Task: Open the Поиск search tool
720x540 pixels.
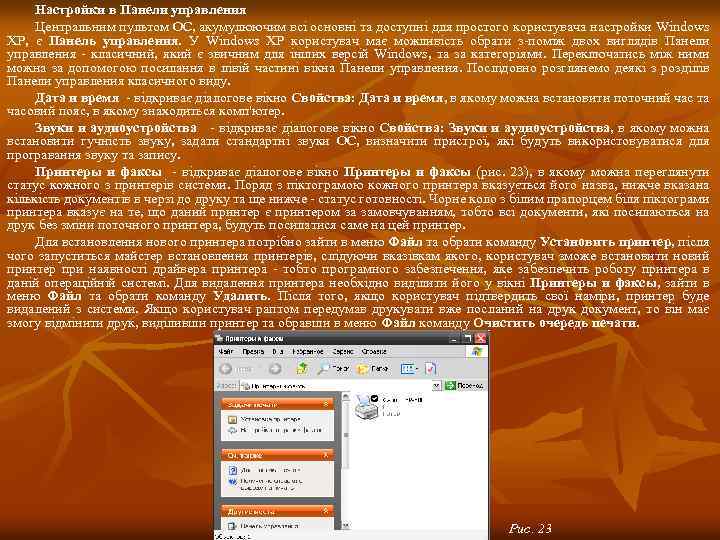Action: click(x=334, y=368)
